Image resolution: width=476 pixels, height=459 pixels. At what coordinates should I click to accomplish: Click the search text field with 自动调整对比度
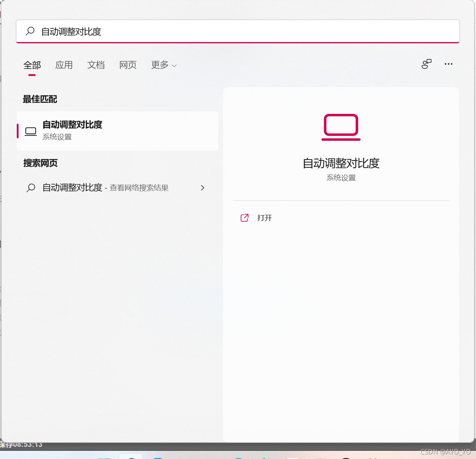click(x=238, y=31)
